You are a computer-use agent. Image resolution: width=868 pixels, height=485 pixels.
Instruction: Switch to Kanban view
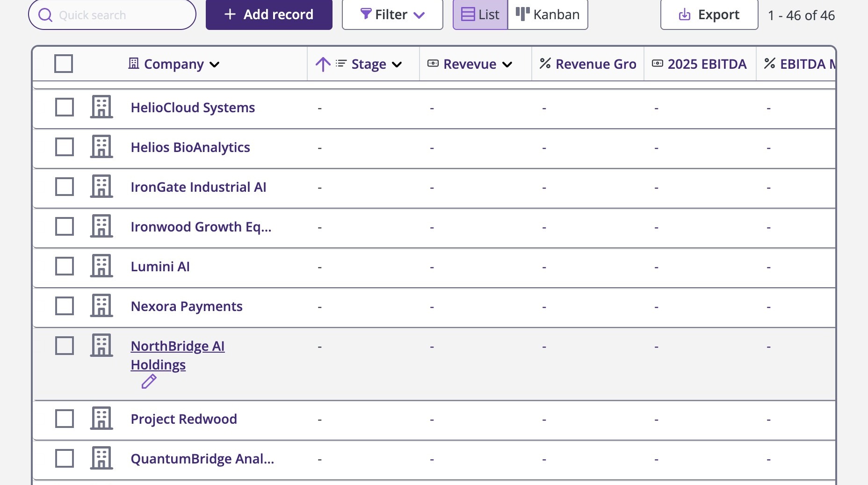[x=548, y=15]
